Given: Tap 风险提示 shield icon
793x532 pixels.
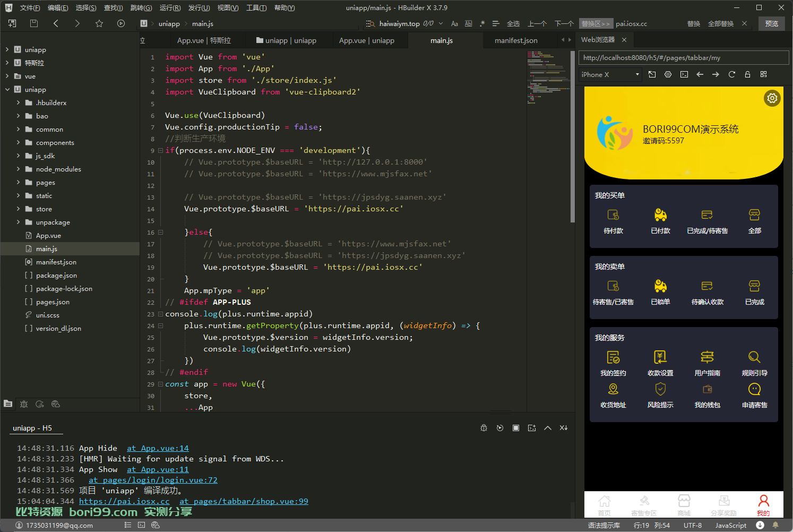Looking at the screenshot, I should (x=660, y=389).
